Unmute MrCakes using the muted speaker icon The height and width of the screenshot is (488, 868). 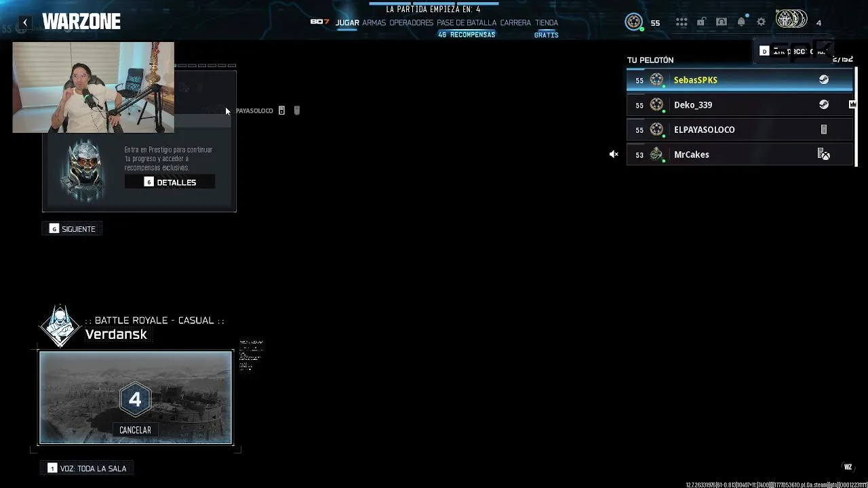pos(614,155)
